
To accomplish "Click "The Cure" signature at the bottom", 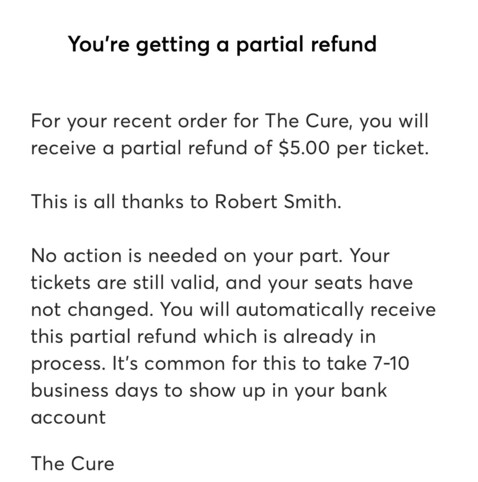I will click(72, 464).
